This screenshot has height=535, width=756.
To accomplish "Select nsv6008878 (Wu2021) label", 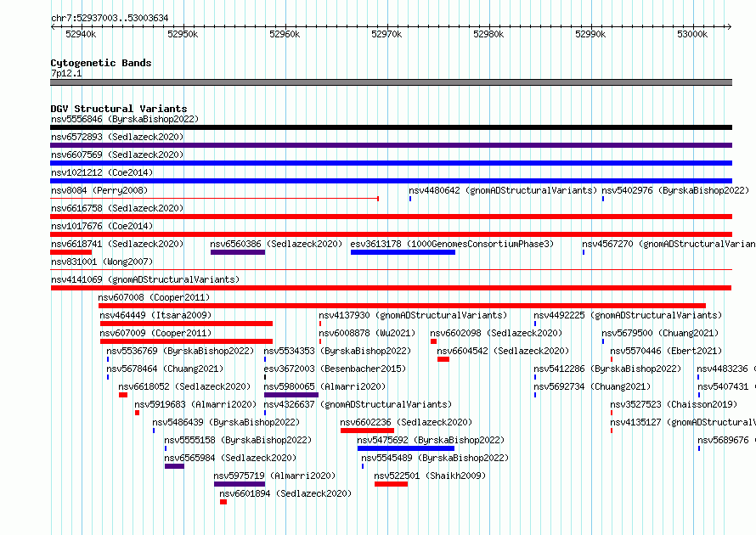I will tap(367, 333).
